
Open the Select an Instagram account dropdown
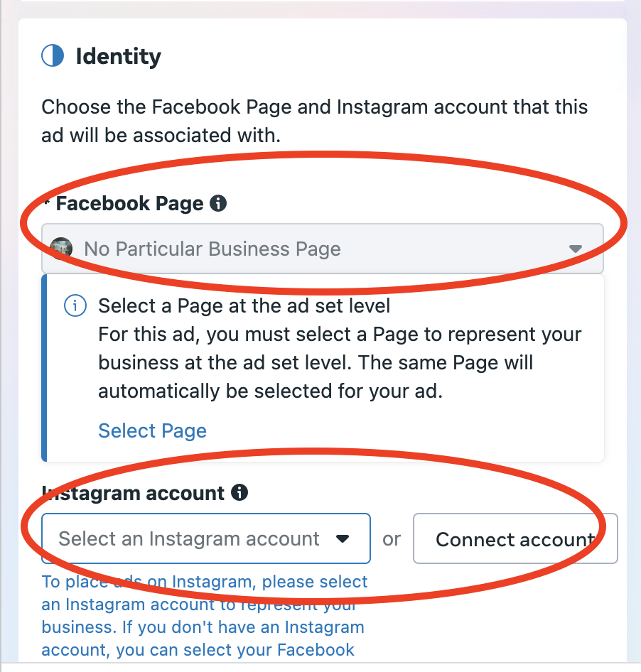click(x=199, y=538)
